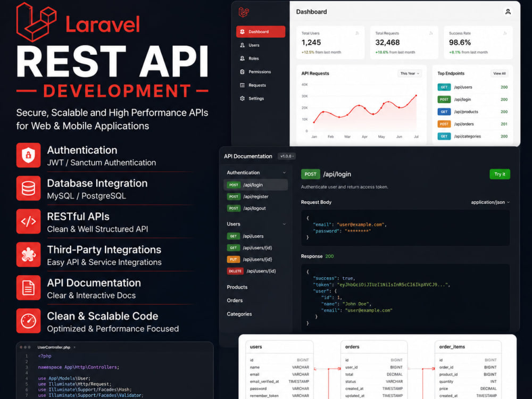This screenshot has height=399, width=532.
Task: Click the large Laravel logo top left
Action: tap(36, 22)
